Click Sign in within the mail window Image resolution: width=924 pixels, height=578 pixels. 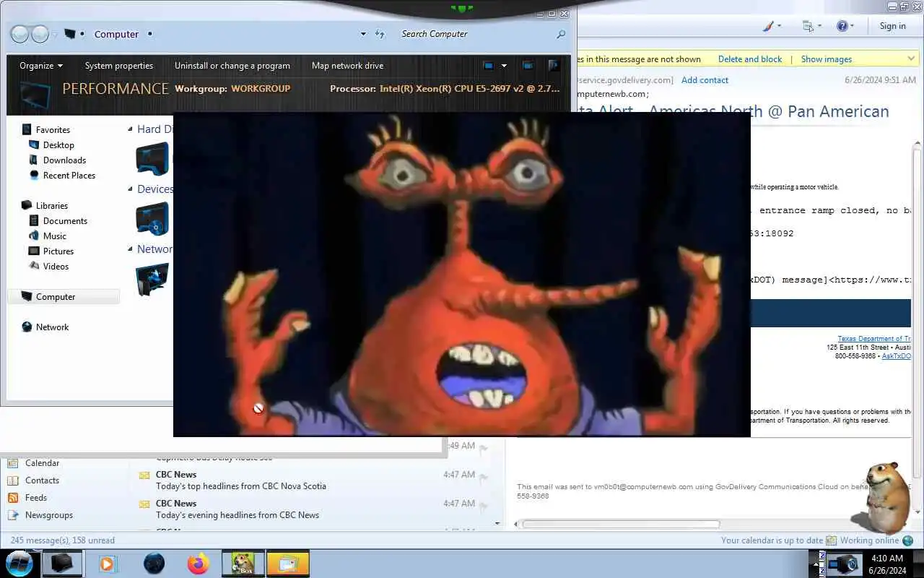(x=893, y=26)
